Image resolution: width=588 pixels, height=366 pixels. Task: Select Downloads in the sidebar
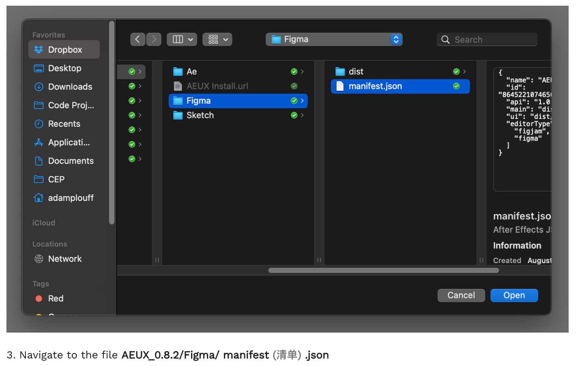coord(64,87)
